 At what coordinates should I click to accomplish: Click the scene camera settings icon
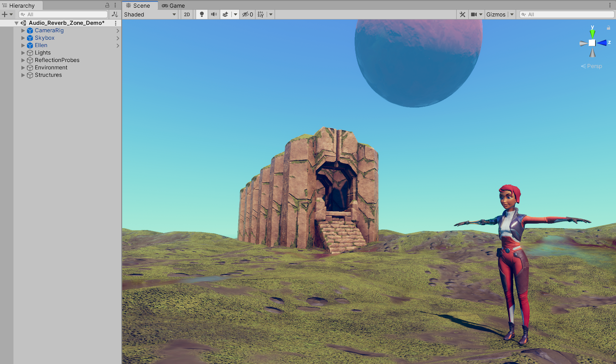[x=474, y=15]
